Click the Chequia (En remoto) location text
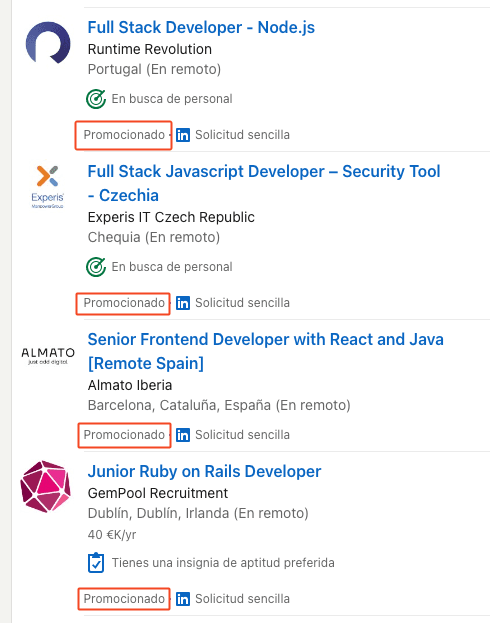Image resolution: width=490 pixels, height=623 pixels. (154, 238)
